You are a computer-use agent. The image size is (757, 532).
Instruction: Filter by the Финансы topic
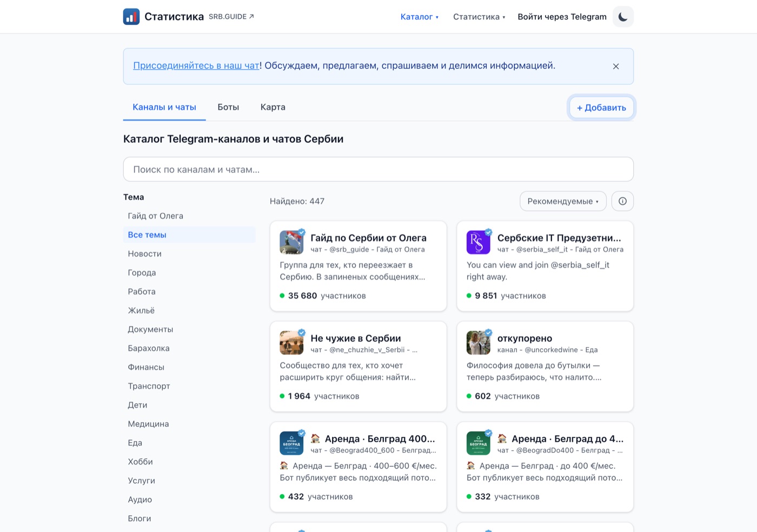click(189, 367)
